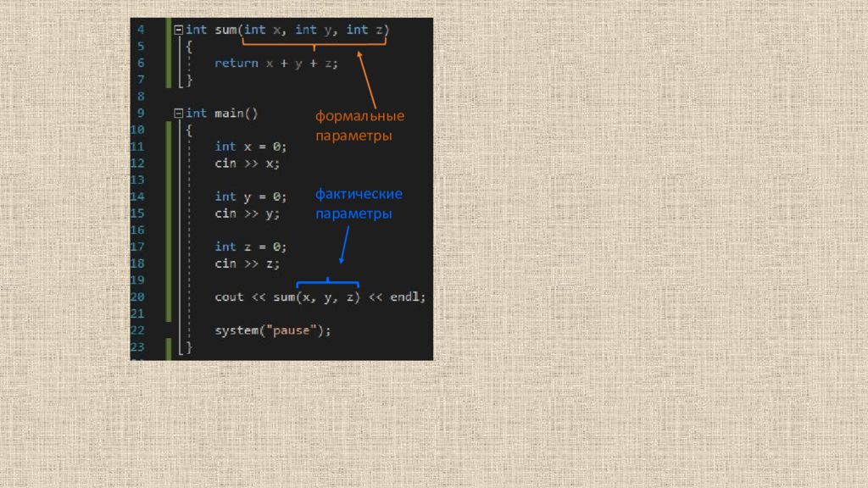The image size is (868, 488).
Task: Click the cin >> z statement
Action: click(248, 264)
